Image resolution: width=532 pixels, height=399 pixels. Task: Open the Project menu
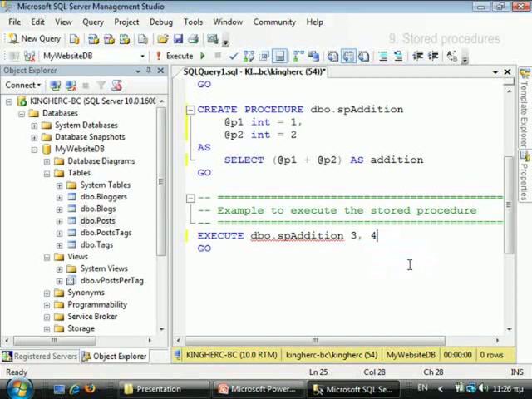126,22
